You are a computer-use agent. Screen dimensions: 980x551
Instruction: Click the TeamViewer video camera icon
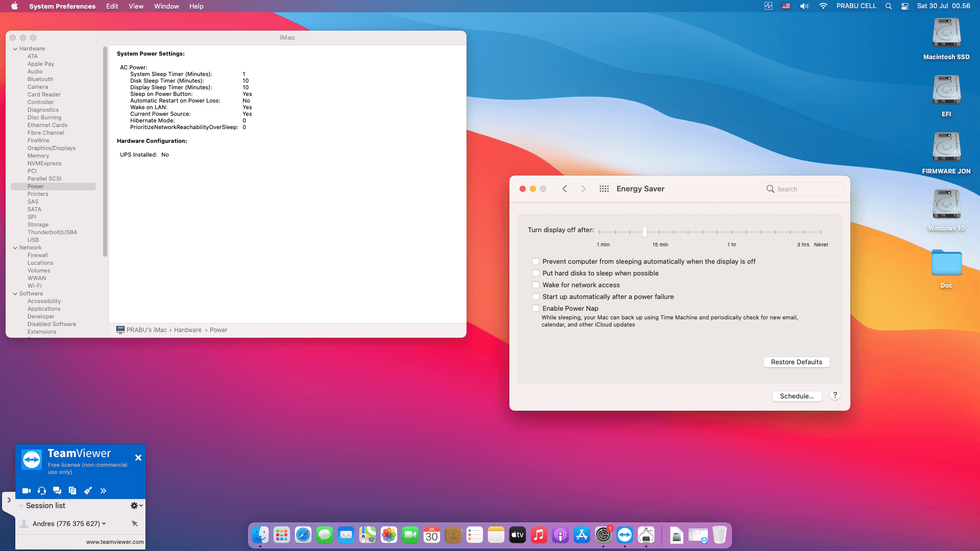pos(27,491)
